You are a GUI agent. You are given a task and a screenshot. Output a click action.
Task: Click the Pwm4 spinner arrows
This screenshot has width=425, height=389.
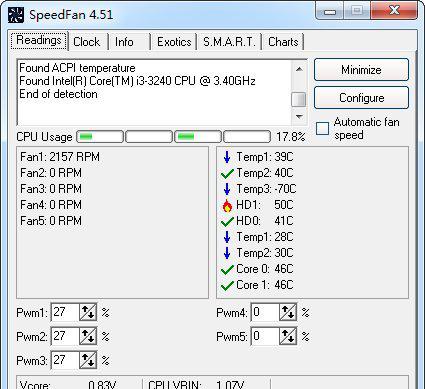288,312
